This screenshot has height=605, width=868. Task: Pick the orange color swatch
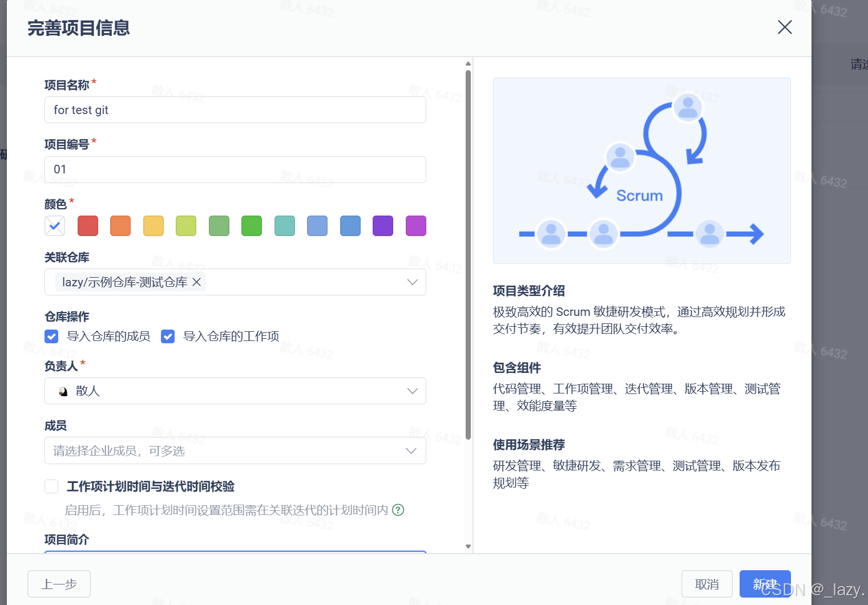120,226
